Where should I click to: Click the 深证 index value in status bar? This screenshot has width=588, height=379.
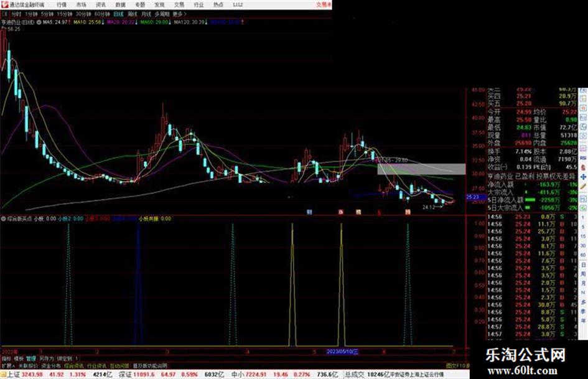tap(144, 375)
